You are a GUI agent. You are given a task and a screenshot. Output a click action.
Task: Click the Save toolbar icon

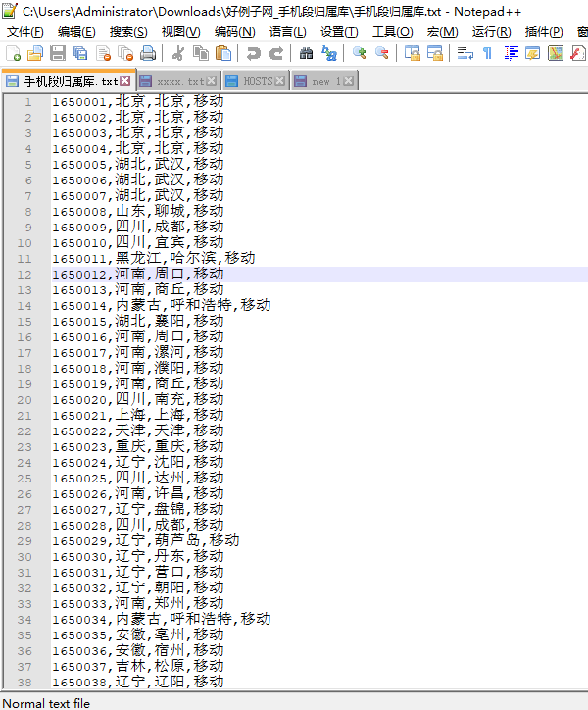pos(58,53)
